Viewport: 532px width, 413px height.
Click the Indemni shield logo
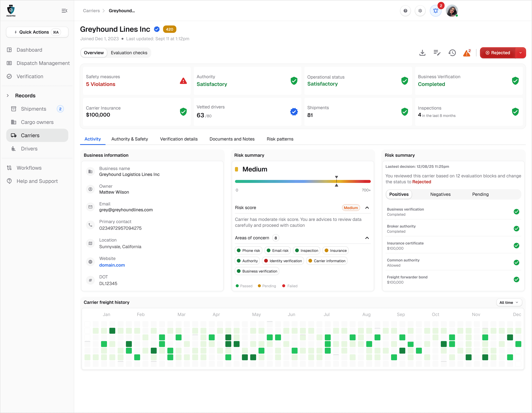11,11
